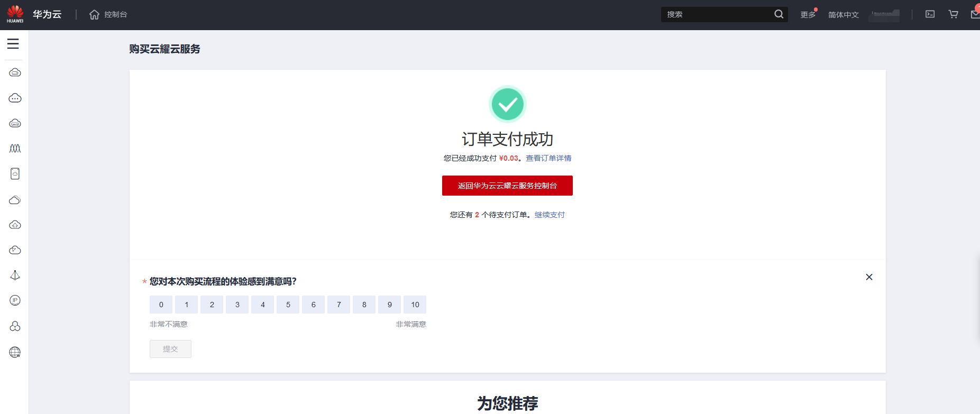Screen dimensions: 980x414
Task: Open the globe domain sidebar icon
Action: [15, 352]
